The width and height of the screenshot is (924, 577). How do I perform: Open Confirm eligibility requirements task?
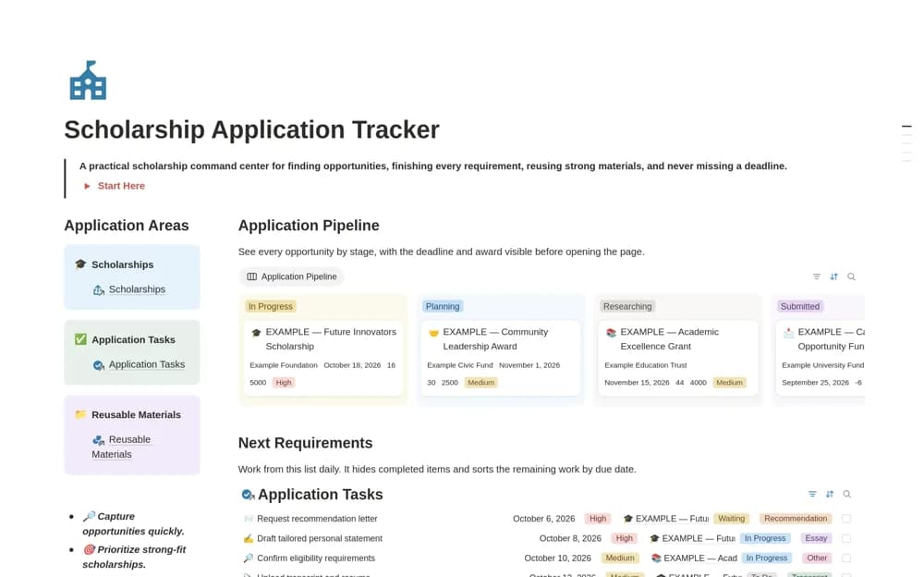pyautogui.click(x=316, y=559)
